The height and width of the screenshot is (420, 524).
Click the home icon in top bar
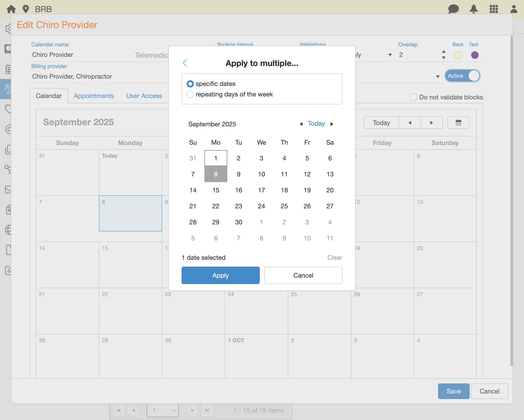pyautogui.click(x=11, y=9)
